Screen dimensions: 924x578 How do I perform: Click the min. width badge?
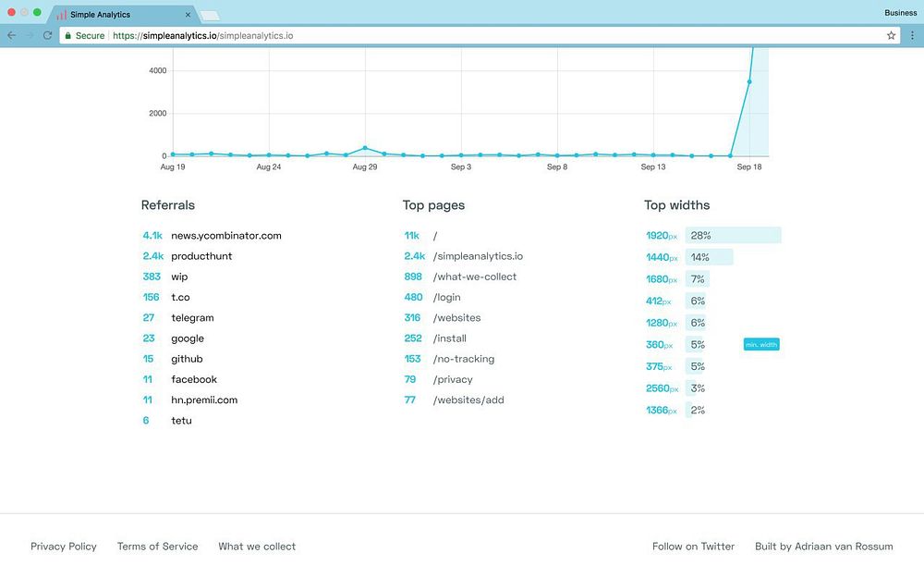click(761, 344)
